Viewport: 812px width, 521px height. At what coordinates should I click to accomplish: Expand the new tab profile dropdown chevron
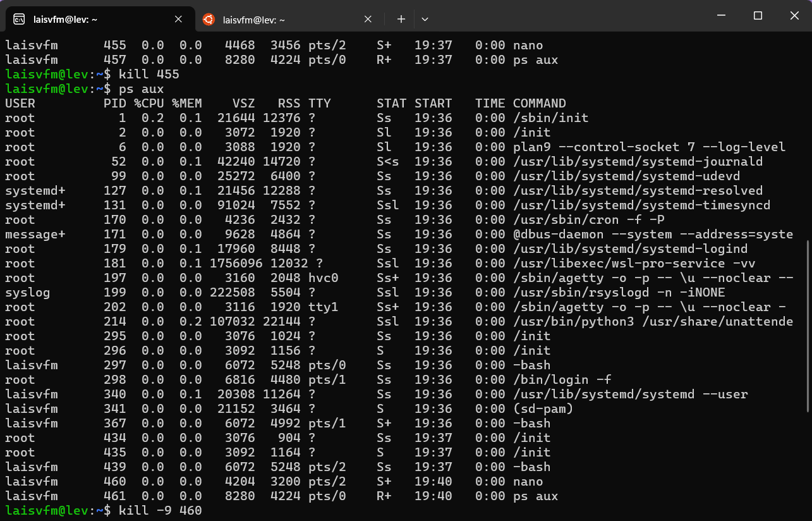[x=425, y=19]
